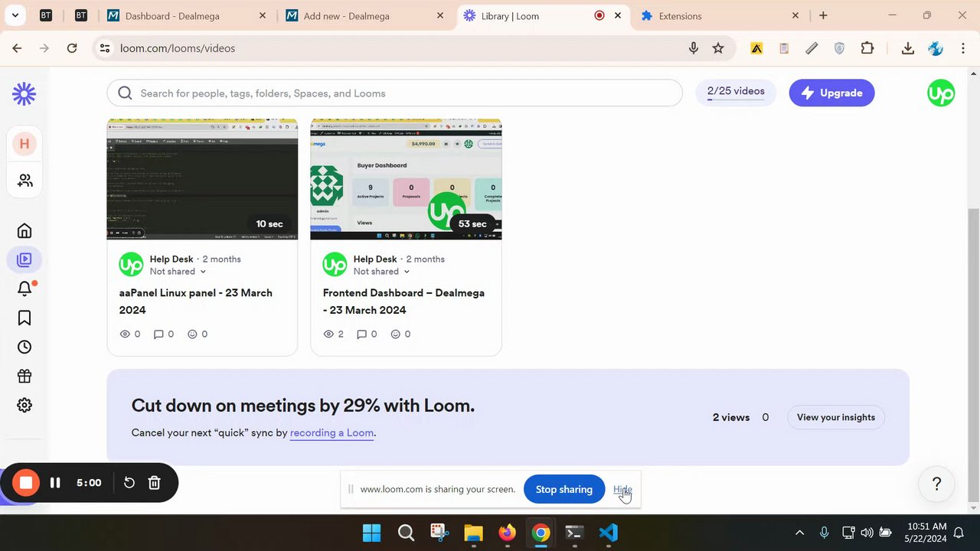
Task: Click the Hide link in the sharing bar
Action: [622, 489]
